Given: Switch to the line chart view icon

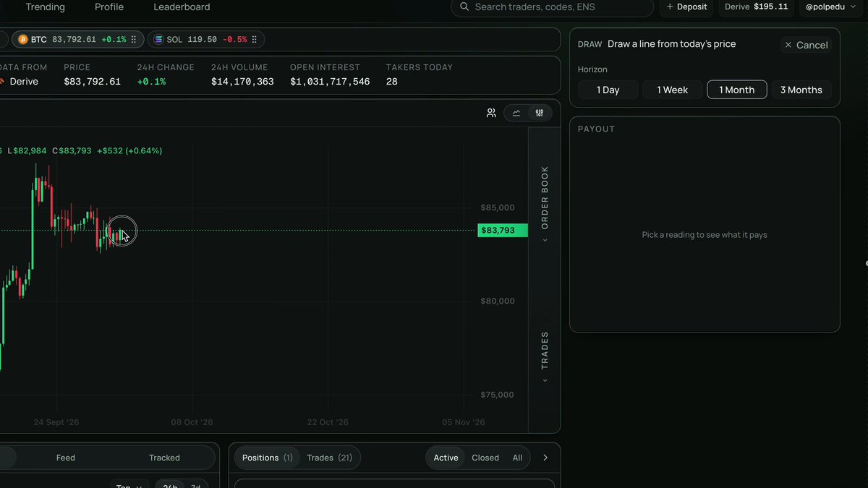Looking at the screenshot, I should [x=516, y=113].
